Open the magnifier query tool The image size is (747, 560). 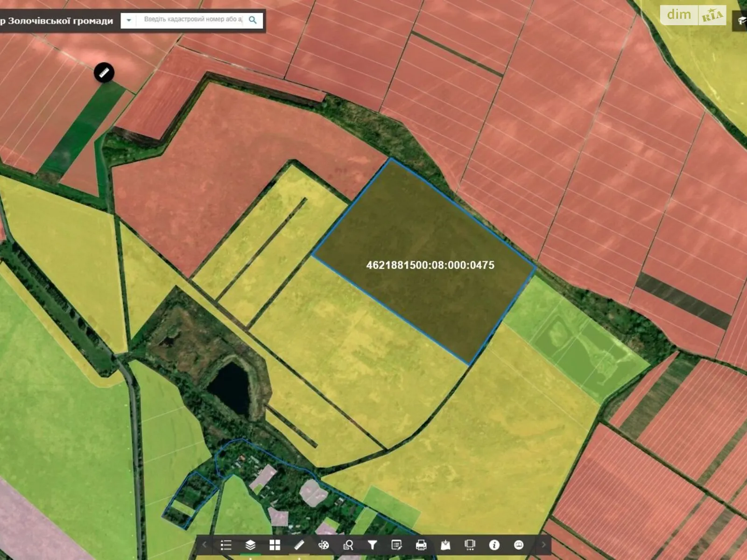(348, 545)
